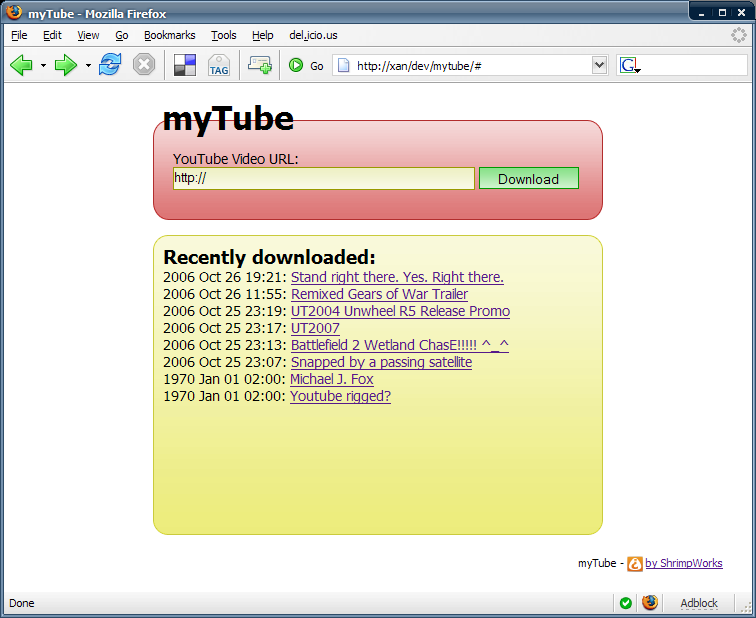Click the green Go button icon

pyautogui.click(x=296, y=66)
